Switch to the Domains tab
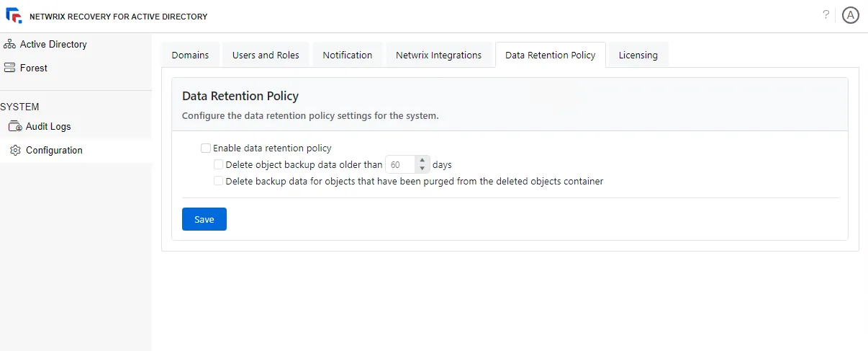The image size is (868, 351). pos(190,55)
